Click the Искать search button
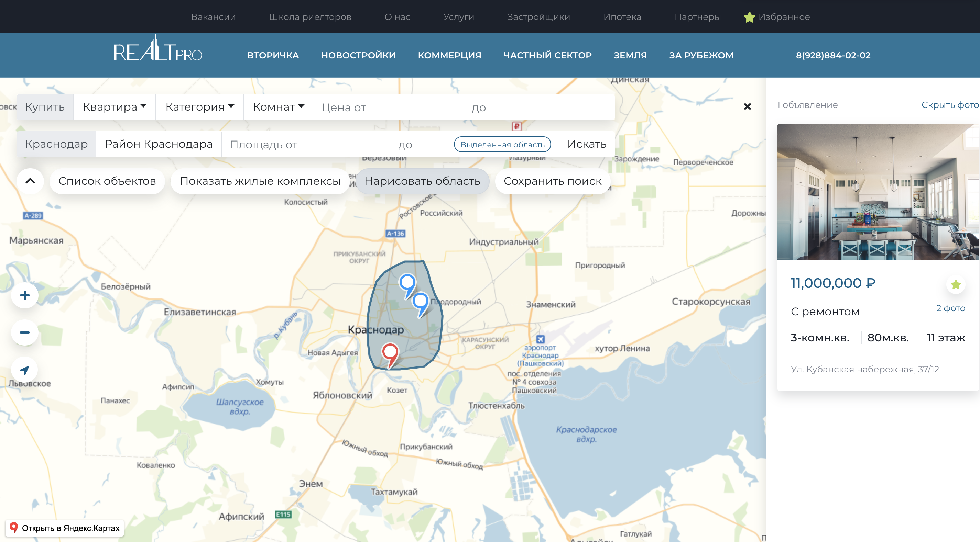This screenshot has width=980, height=542. 587,145
